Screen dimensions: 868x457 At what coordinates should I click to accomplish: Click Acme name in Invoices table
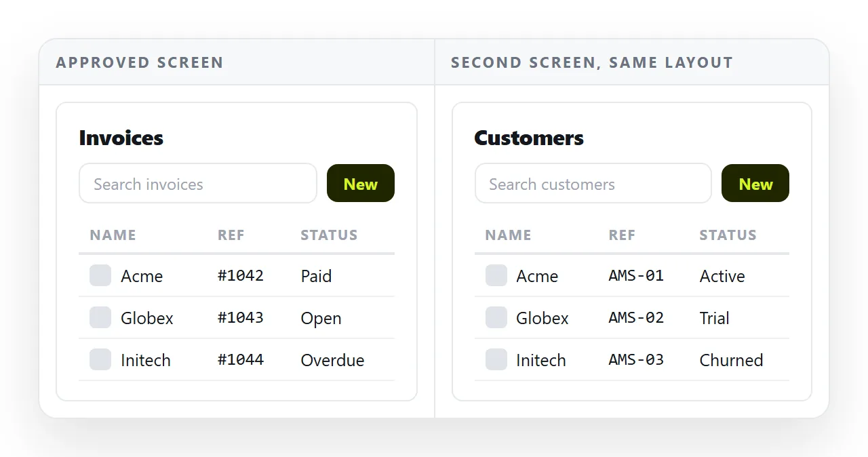coord(142,276)
